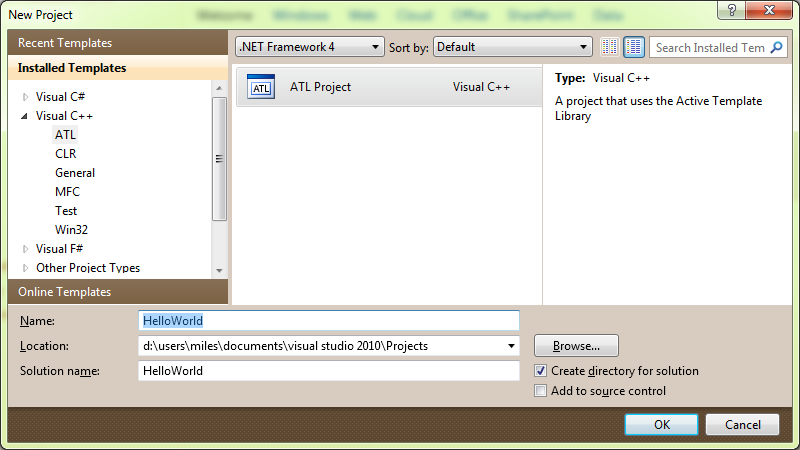This screenshot has height=450, width=800.
Task: Enable Add to source control checkbox
Action: click(540, 391)
